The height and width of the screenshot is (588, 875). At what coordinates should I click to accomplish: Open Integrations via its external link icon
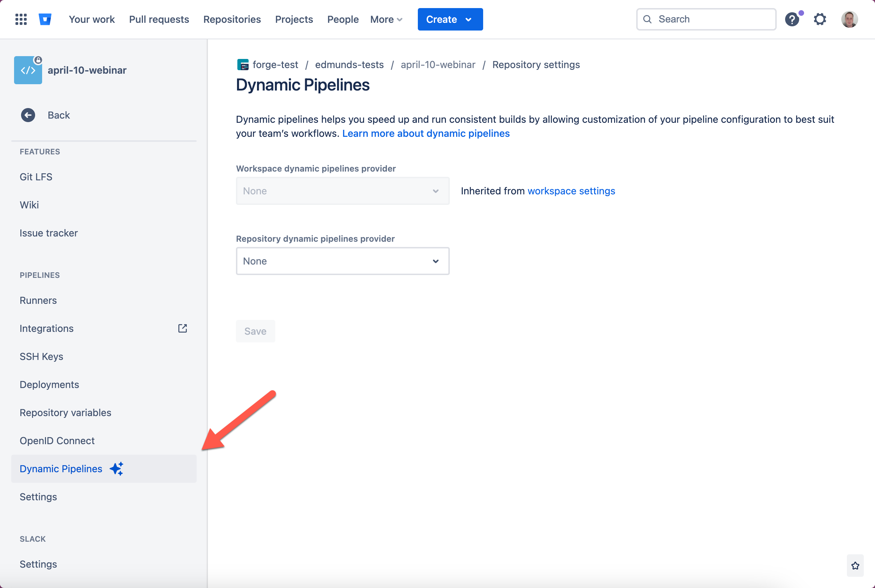(182, 328)
